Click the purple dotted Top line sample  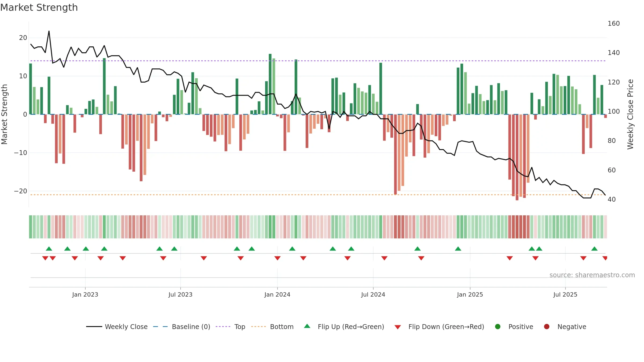click(x=223, y=327)
